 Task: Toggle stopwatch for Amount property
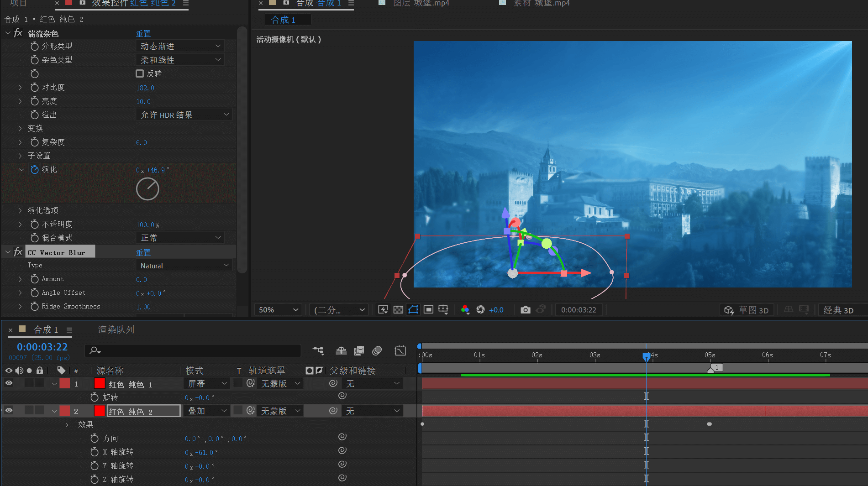coord(35,279)
